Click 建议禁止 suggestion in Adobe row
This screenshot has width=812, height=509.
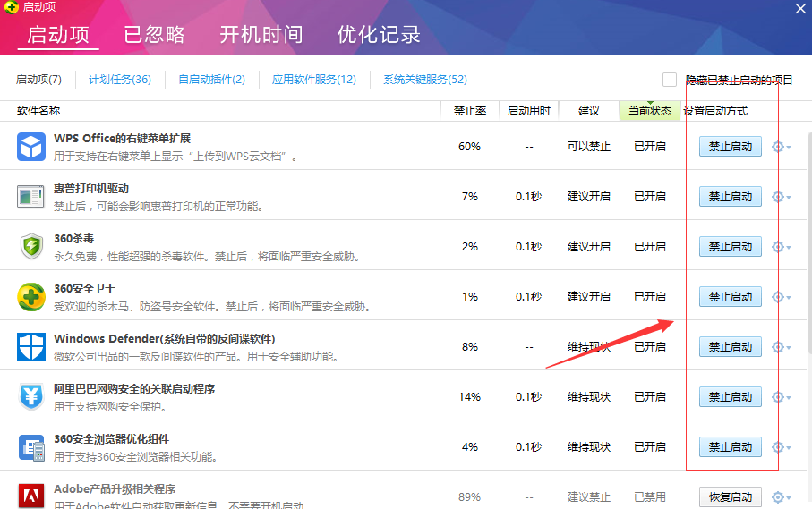589,497
